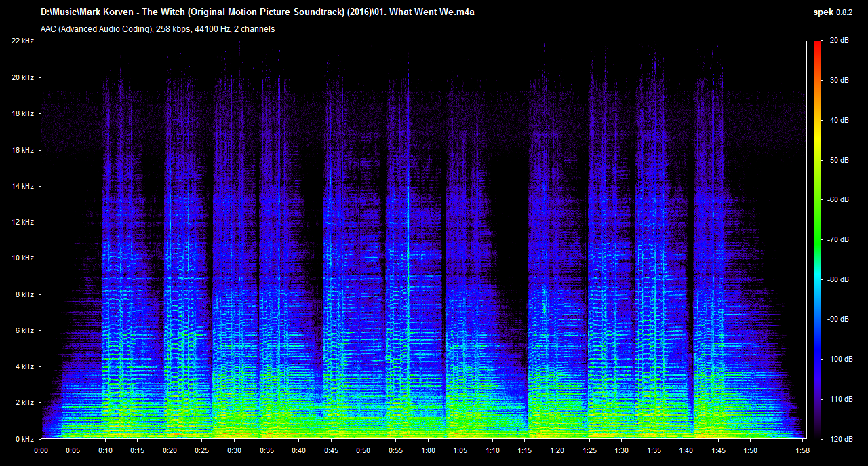Click the AAC codec info line
The image size is (868, 466).
click(x=157, y=29)
